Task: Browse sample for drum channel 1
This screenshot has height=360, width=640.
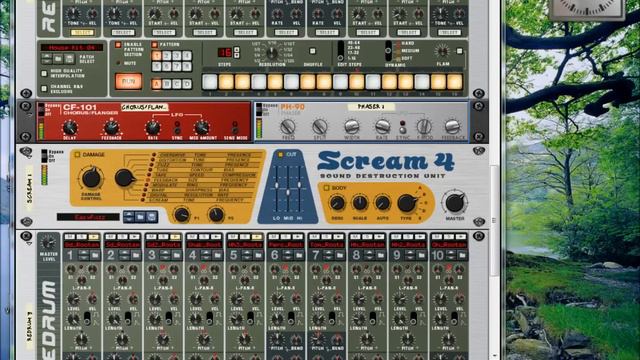Action: 95,256
